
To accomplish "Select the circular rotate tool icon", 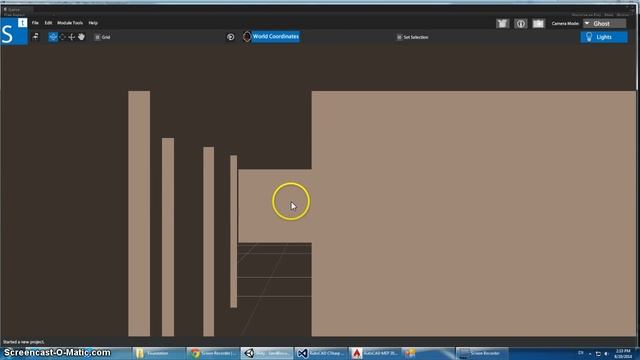I will (x=62, y=37).
